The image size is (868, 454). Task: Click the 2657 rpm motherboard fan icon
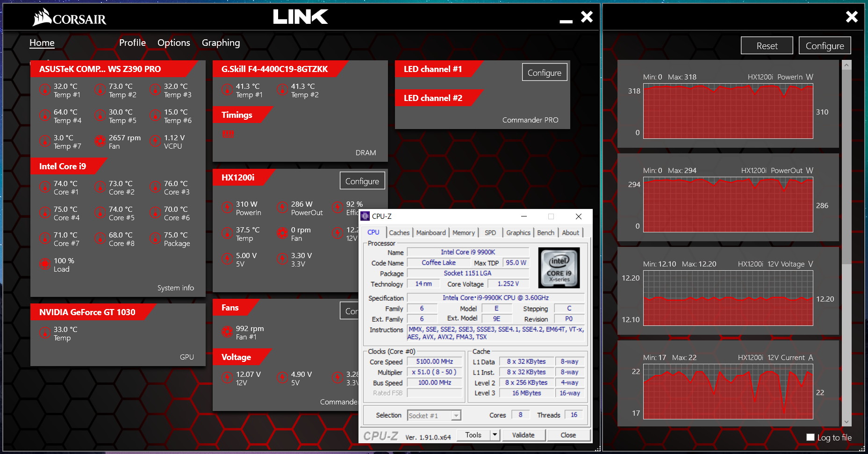100,141
